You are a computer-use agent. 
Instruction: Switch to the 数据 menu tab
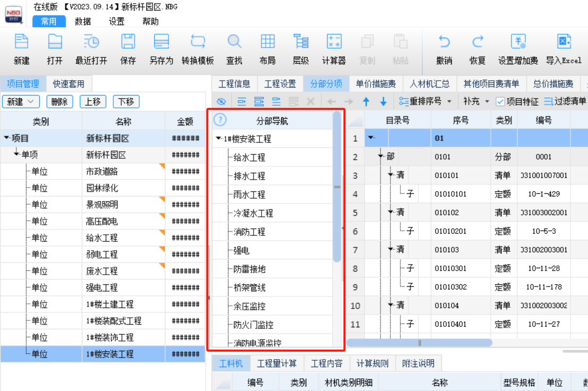tap(82, 21)
